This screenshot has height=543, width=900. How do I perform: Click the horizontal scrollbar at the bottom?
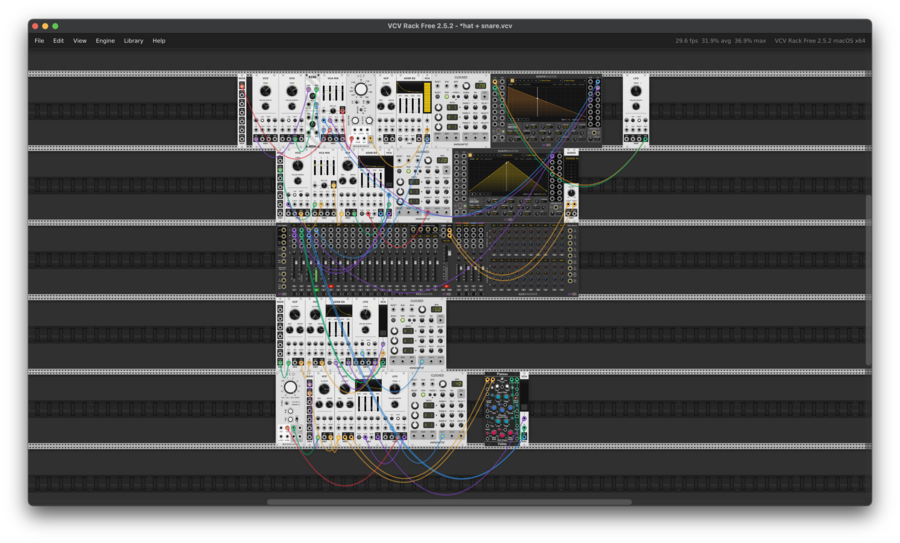pos(449,502)
